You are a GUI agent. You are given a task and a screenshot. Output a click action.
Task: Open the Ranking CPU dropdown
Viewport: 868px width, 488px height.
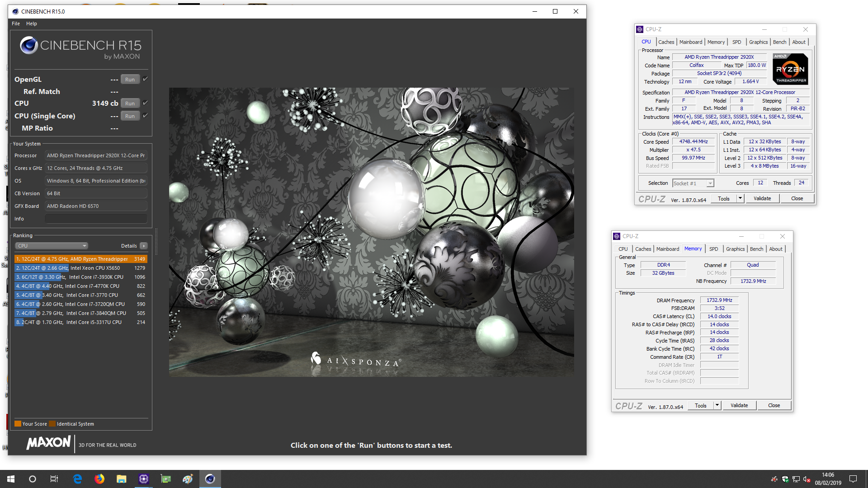tap(52, 246)
